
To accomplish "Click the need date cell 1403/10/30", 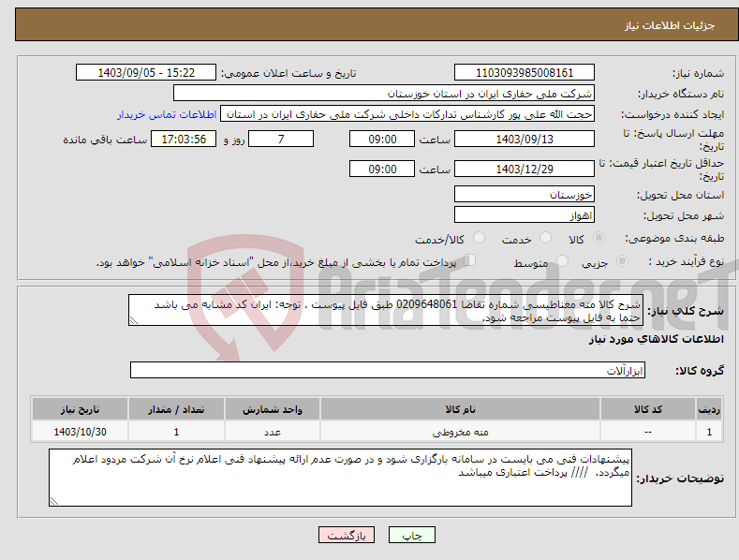I will coord(81,432).
